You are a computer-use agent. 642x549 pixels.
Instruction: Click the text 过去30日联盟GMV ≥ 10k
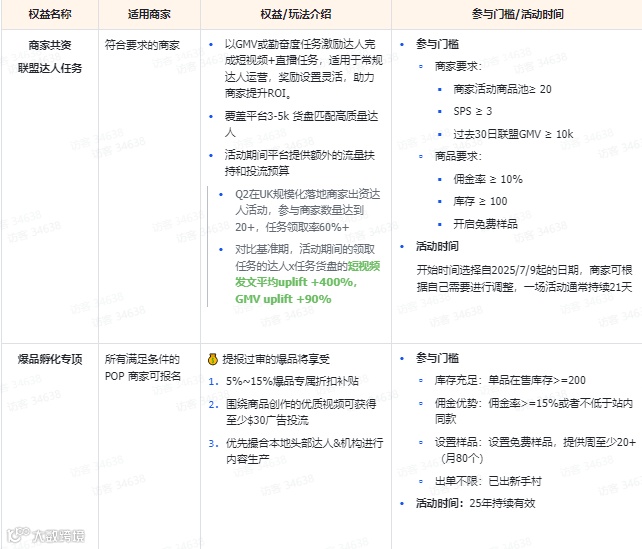(x=513, y=134)
